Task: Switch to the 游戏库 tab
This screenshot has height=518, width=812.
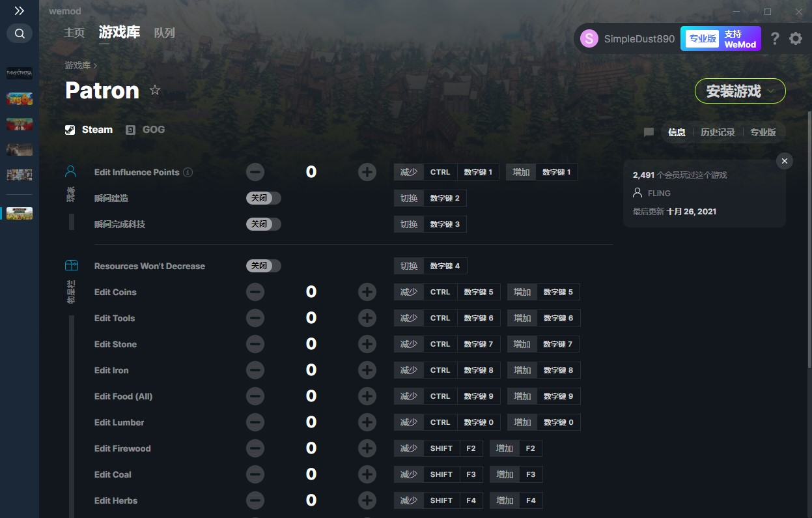Action: (119, 32)
